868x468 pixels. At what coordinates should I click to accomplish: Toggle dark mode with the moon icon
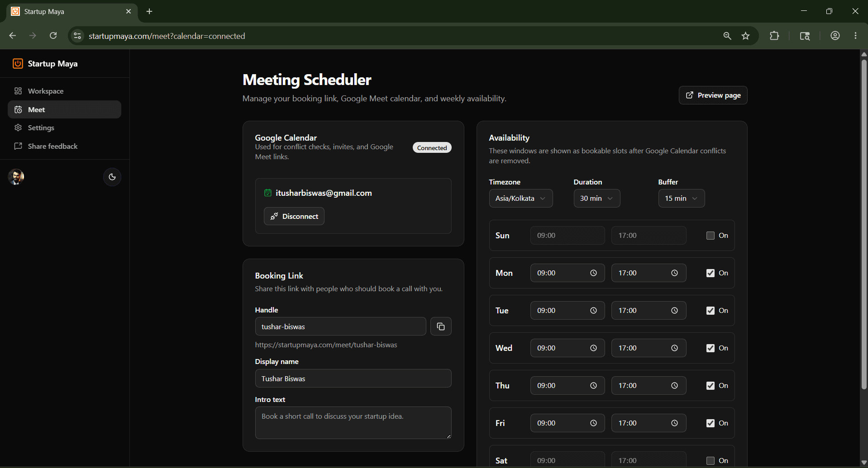tap(112, 177)
